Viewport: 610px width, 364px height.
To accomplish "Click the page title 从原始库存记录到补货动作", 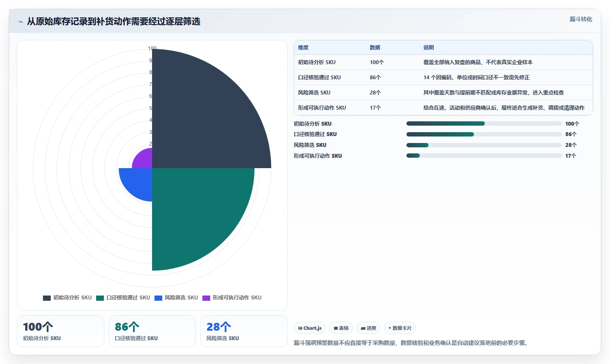I will pos(114,22).
